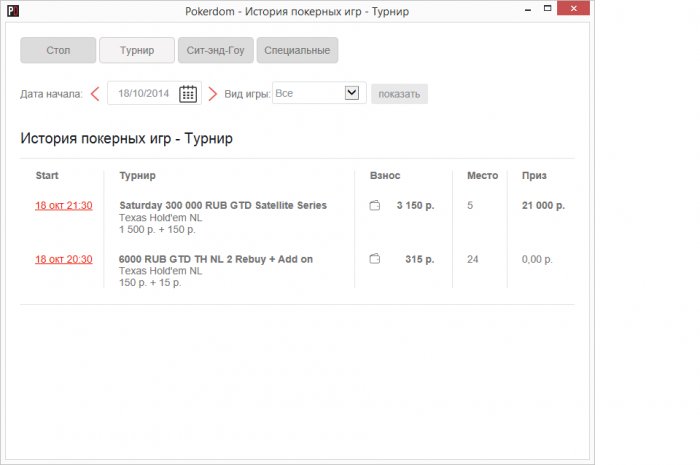
Task: Switch to the Специальные tab
Action: [297, 50]
